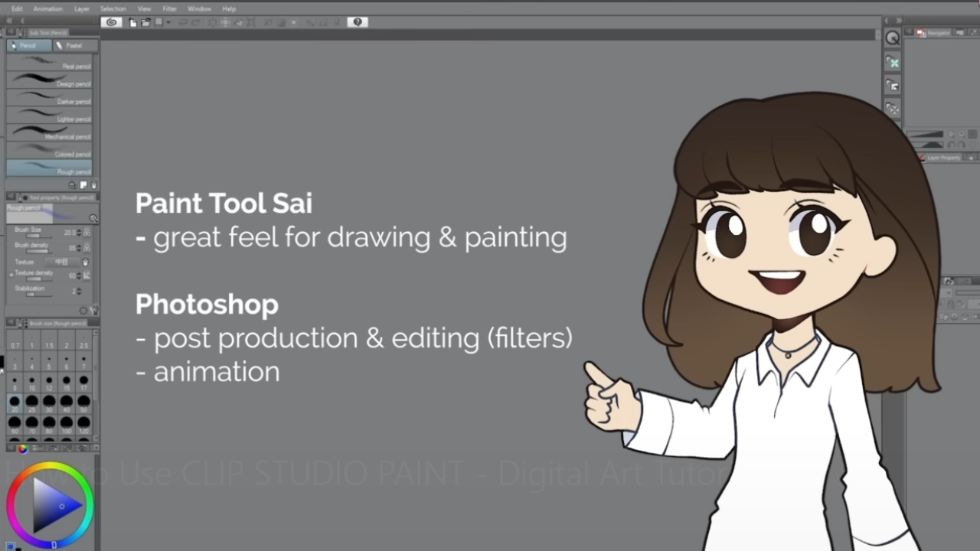
Task: Select the Mechanical pencil brush
Action: (x=49, y=132)
